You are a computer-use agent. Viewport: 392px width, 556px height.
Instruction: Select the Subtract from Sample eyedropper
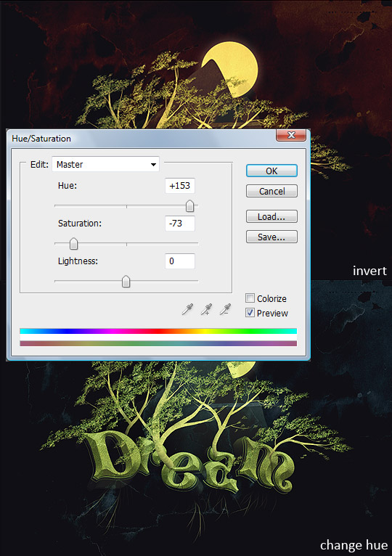pyautogui.click(x=225, y=309)
